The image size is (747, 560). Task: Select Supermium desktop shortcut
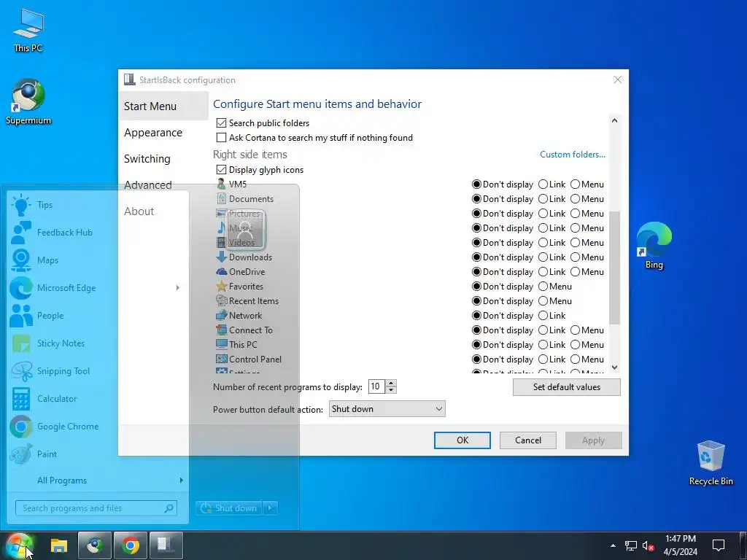[28, 102]
